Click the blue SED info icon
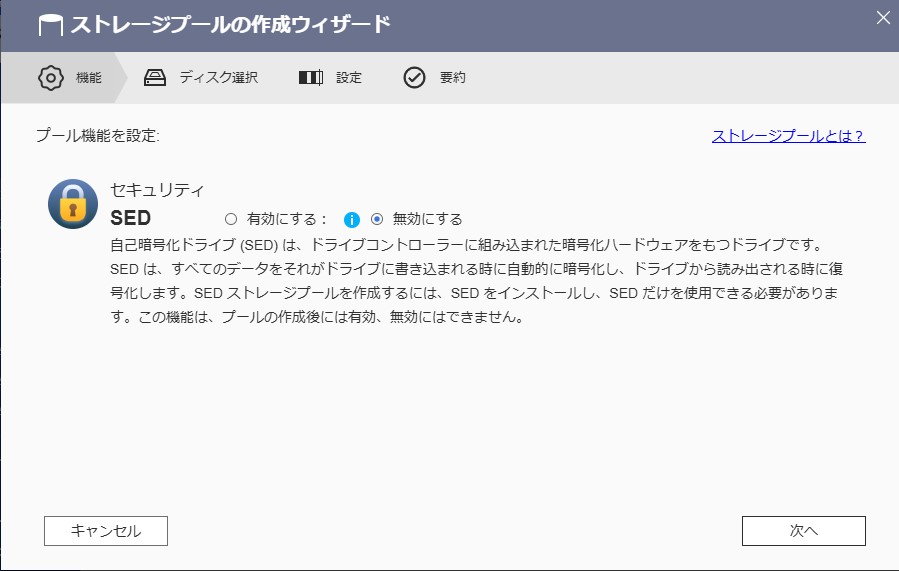 pos(351,220)
